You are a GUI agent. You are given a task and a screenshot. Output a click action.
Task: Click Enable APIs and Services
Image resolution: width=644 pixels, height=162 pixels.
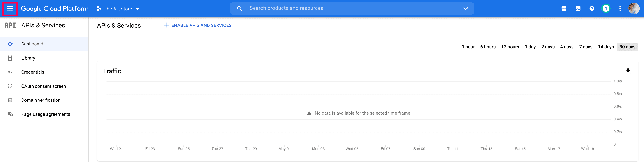[197, 25]
